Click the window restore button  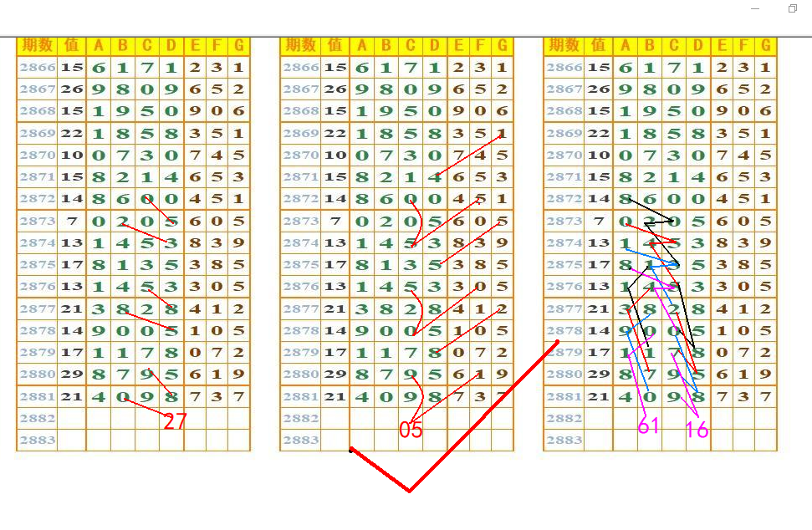click(x=792, y=9)
